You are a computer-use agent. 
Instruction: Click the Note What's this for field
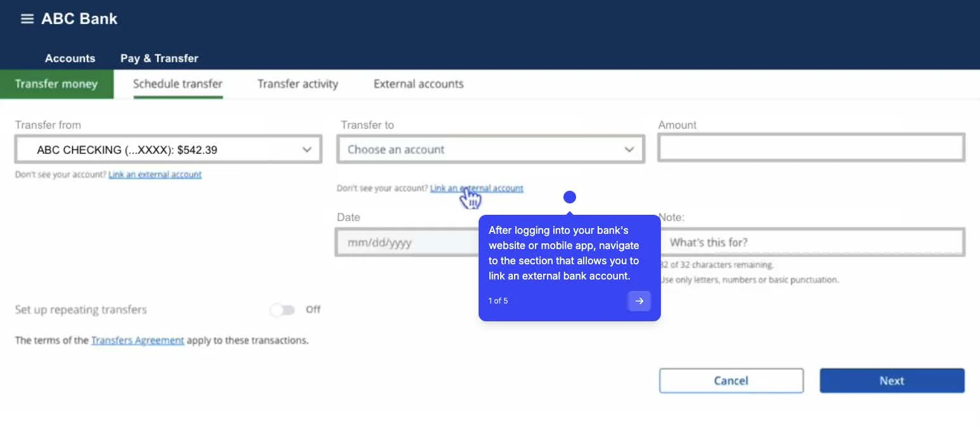pyautogui.click(x=813, y=242)
